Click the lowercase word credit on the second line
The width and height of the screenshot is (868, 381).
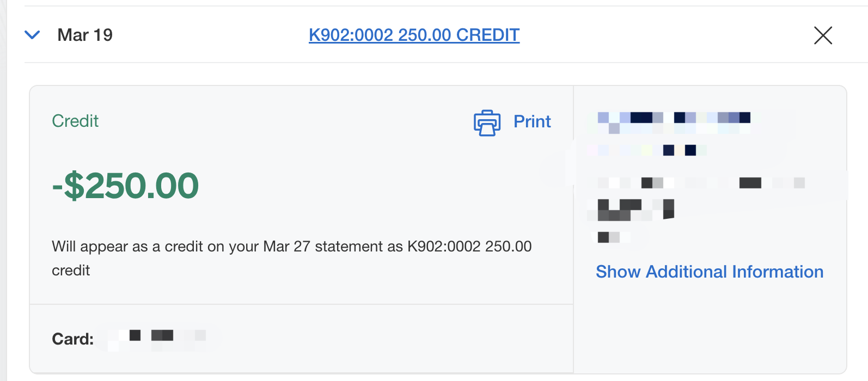(x=71, y=271)
